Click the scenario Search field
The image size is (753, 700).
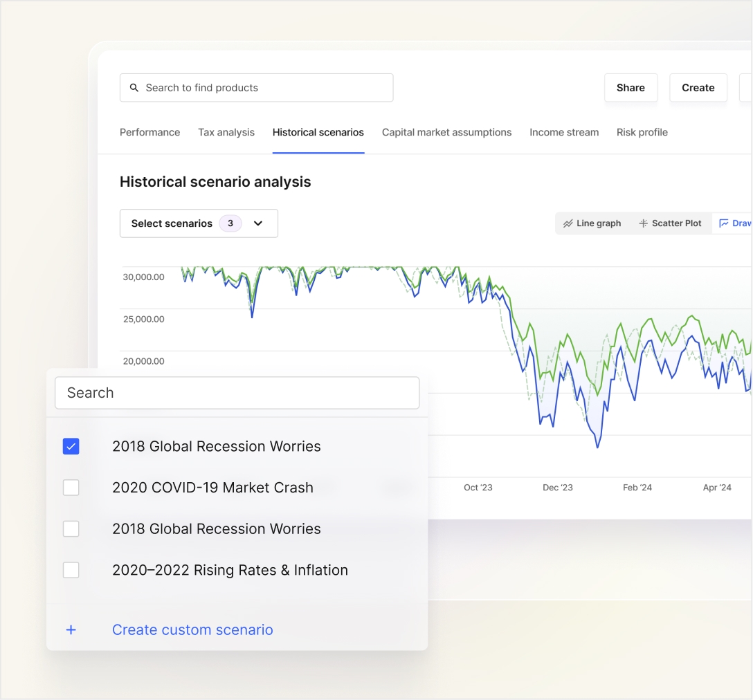coord(237,393)
